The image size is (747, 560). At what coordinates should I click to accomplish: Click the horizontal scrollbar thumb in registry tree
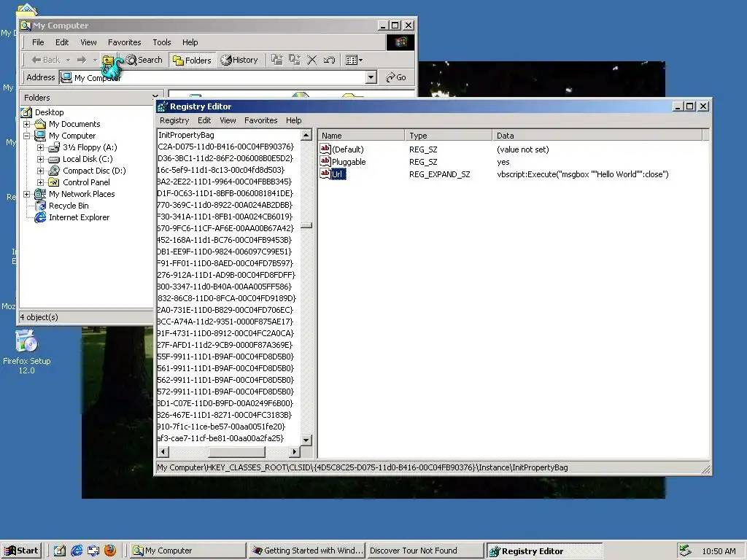(237, 451)
